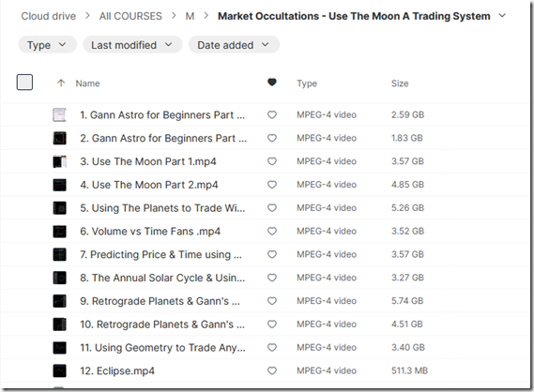Click the '5.26 GB' size value
This screenshot has height=392, width=534.
click(407, 207)
